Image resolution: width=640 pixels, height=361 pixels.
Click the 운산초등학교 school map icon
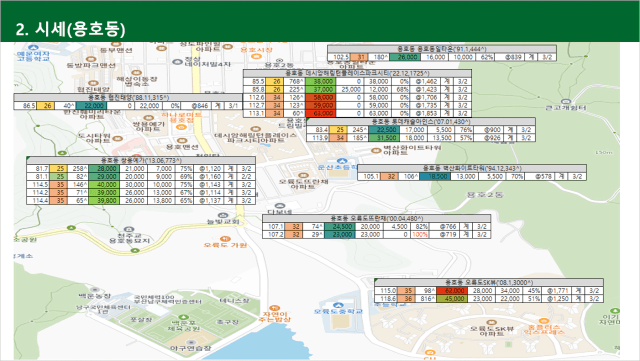(342, 161)
